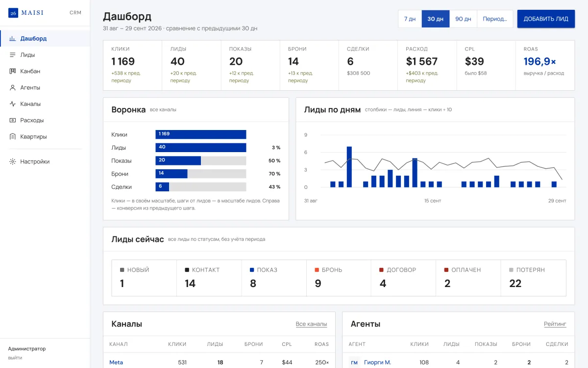Open agent Гиорги М. link

point(377,363)
